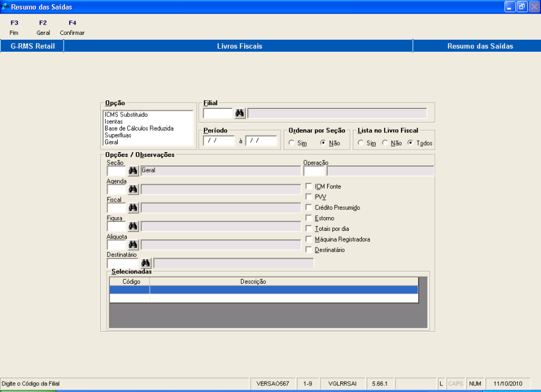
Task: Click the F2 Geral toolbar button
Action: (x=43, y=28)
